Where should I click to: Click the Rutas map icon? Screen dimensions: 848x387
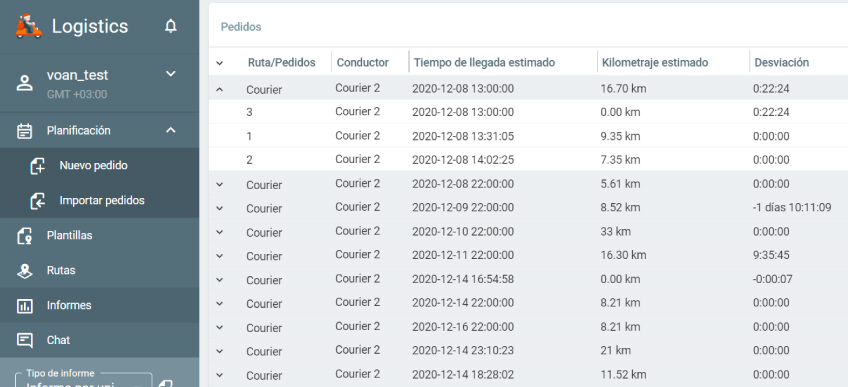(24, 271)
